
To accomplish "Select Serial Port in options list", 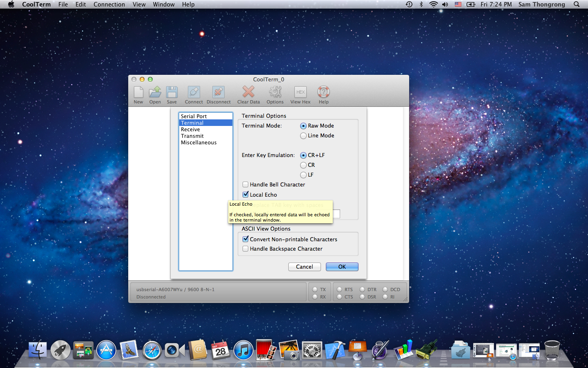I will 206,116.
